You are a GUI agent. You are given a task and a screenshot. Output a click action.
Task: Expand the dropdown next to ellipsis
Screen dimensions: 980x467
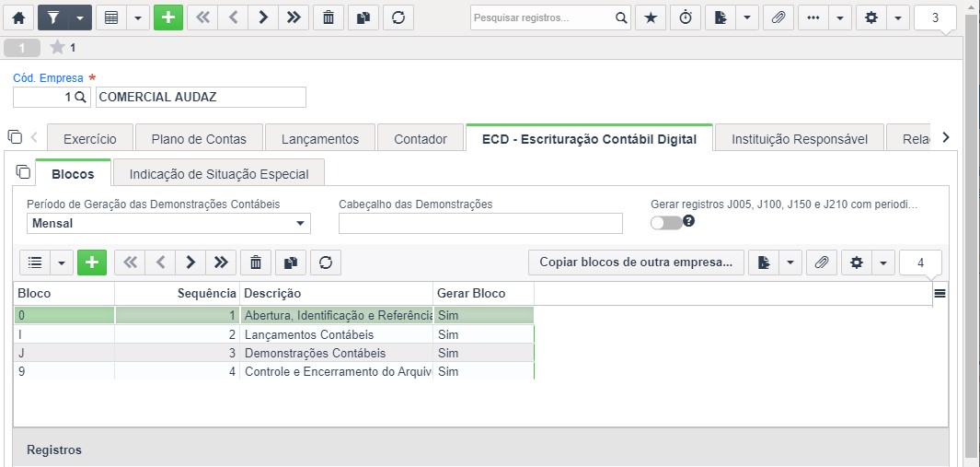point(840,18)
